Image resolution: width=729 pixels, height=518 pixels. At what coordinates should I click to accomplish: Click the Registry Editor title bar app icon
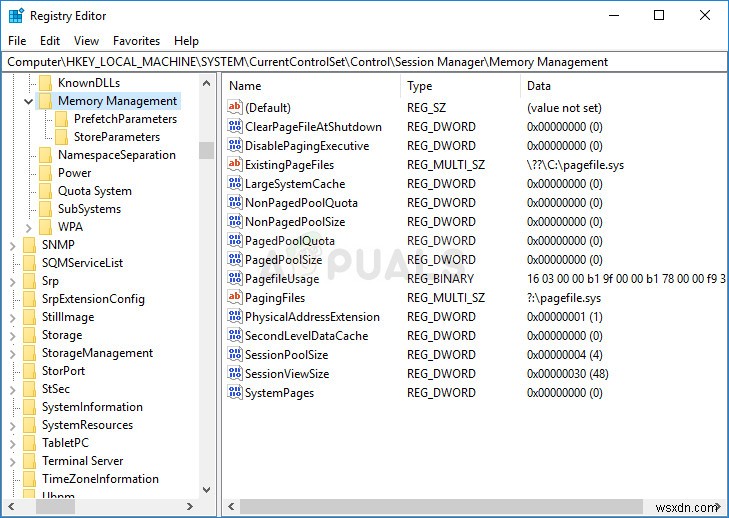click(16, 15)
